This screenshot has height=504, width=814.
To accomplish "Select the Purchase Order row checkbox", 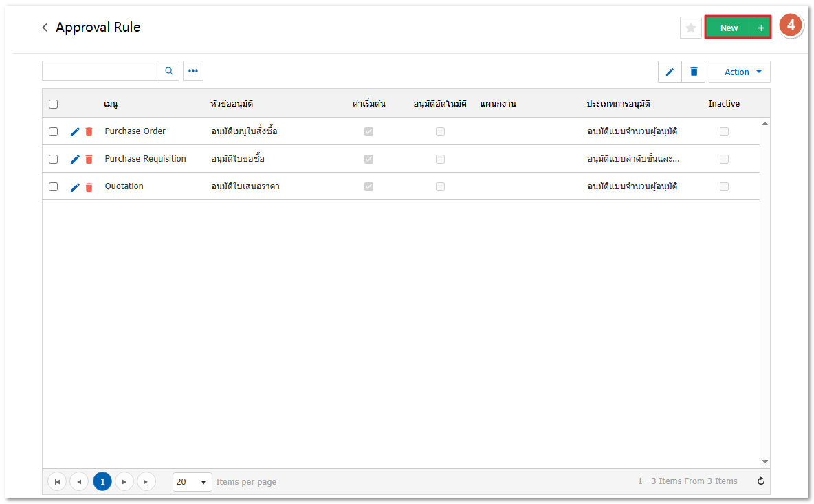I will [54, 131].
